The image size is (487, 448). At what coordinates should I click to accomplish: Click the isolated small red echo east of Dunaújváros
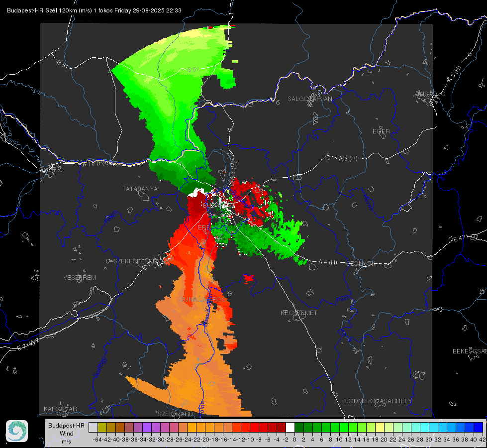tap(249, 278)
